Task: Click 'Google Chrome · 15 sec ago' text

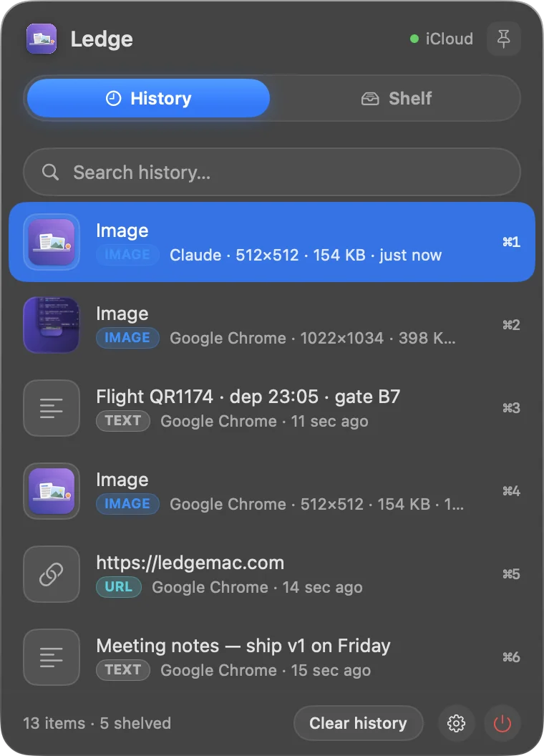Action: tap(266, 670)
